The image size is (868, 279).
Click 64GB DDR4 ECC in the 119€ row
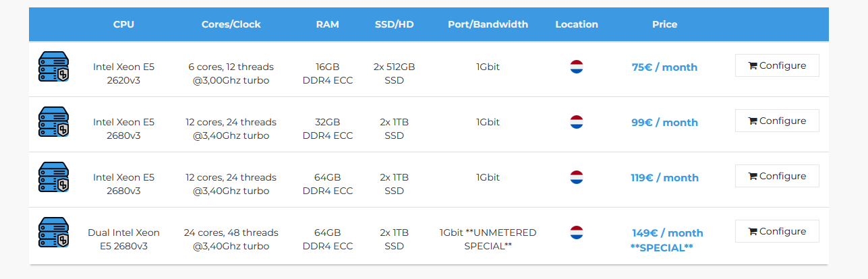(328, 184)
